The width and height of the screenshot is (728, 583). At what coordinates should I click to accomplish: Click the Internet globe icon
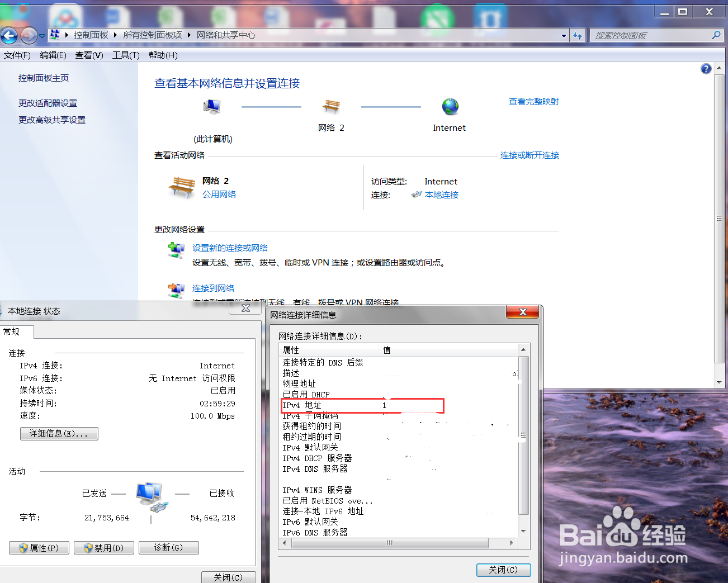tap(450, 107)
